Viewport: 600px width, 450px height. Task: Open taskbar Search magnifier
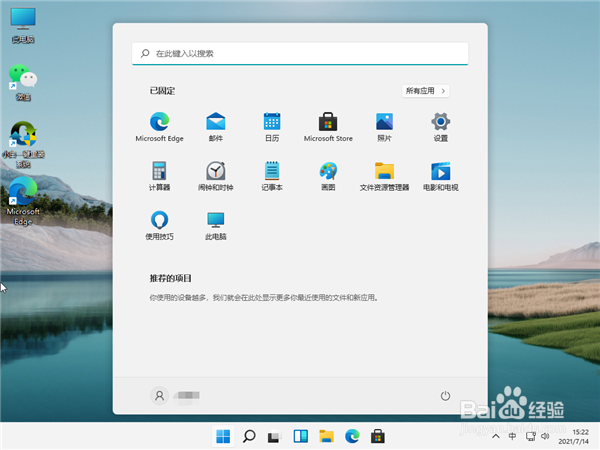click(249, 436)
